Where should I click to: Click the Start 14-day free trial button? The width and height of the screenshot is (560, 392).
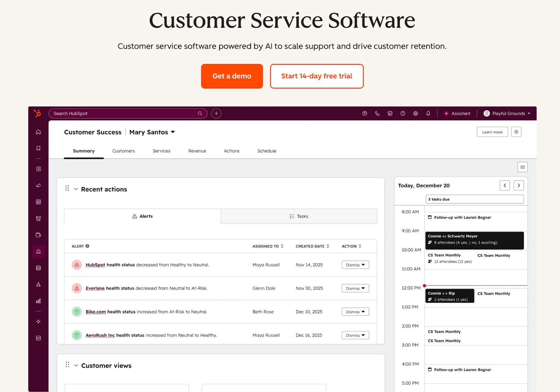click(x=317, y=76)
